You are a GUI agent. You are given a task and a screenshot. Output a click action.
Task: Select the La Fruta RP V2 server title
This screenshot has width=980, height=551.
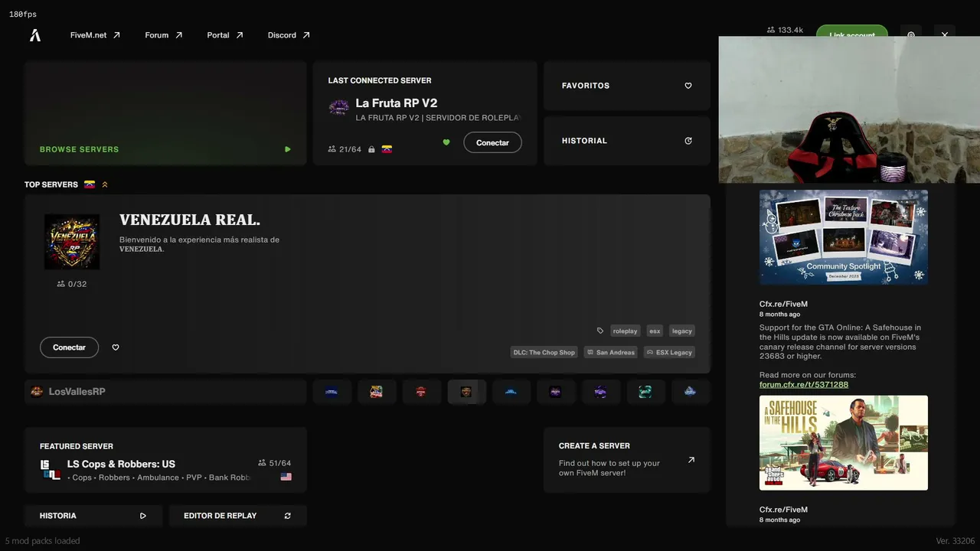click(x=397, y=103)
